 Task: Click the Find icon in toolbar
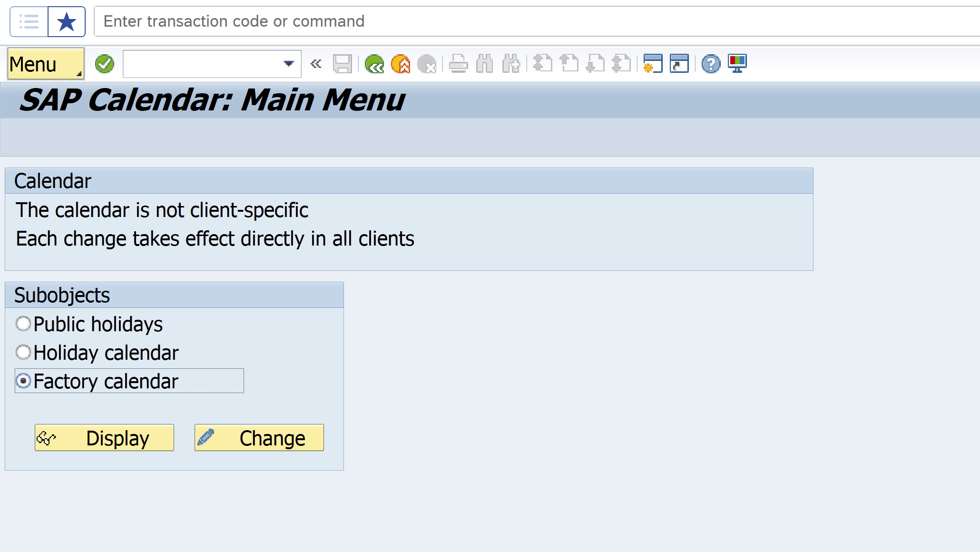click(483, 63)
